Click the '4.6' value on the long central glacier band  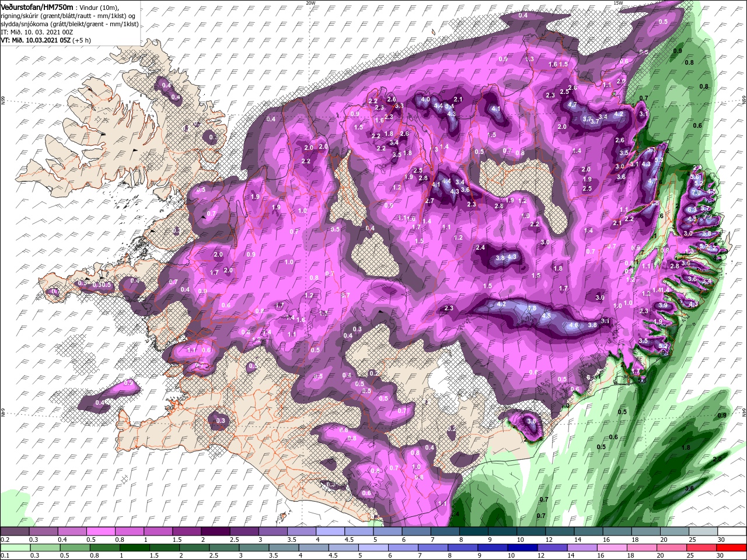573,325
